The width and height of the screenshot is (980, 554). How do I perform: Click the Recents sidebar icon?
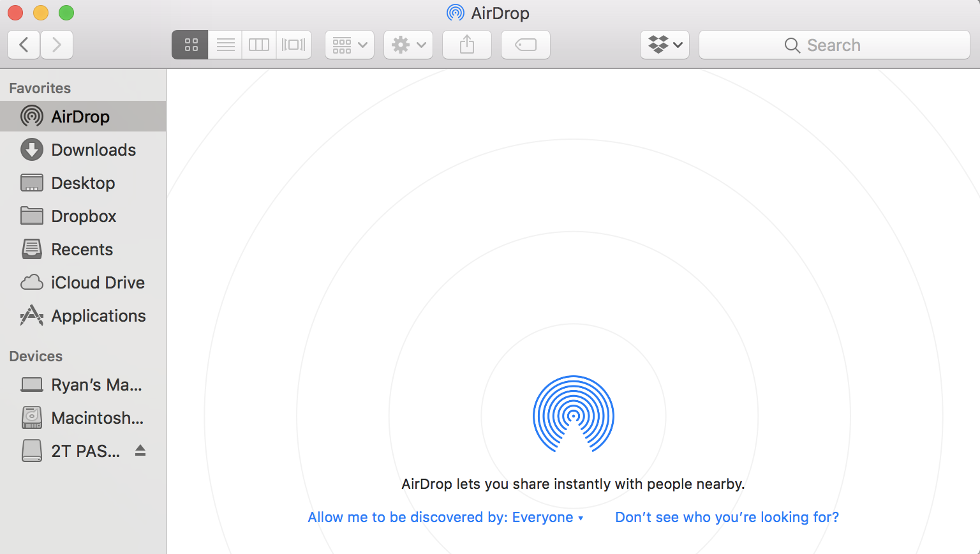pyautogui.click(x=32, y=249)
